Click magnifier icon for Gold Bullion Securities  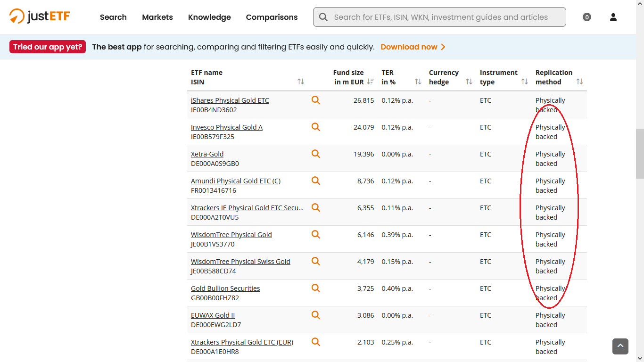(315, 288)
